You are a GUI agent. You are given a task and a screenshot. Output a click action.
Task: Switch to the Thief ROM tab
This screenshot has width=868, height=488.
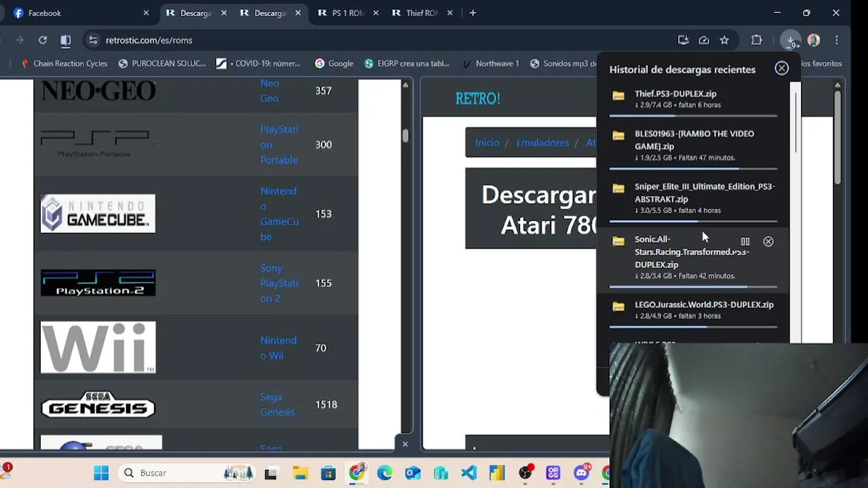[x=422, y=13]
